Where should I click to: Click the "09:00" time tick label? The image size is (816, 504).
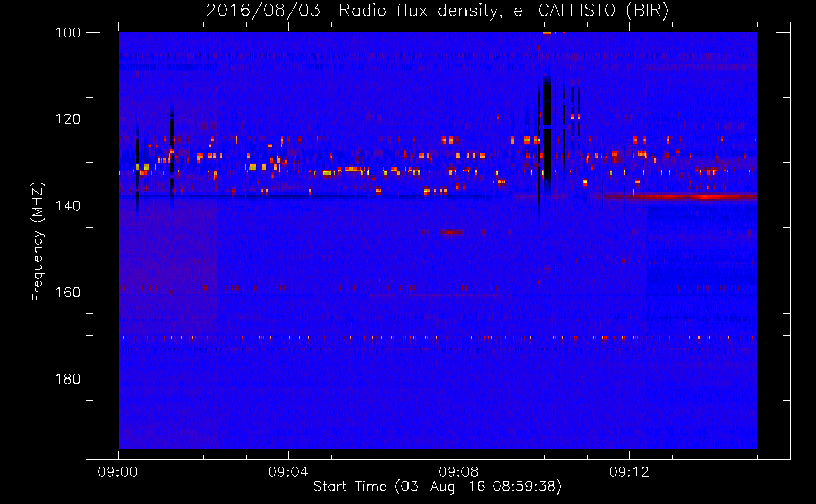(x=118, y=472)
